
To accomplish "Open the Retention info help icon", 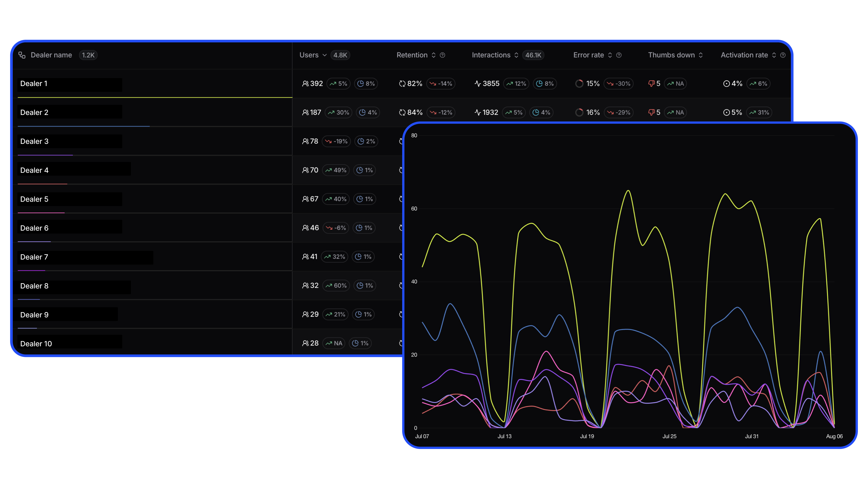I will pyautogui.click(x=442, y=55).
